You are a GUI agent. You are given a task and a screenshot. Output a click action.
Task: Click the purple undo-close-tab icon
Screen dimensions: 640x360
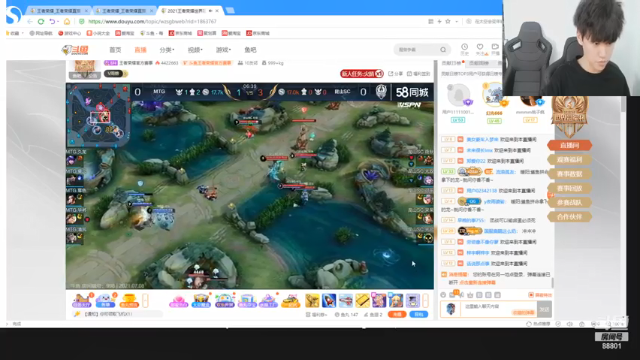coord(51,21)
